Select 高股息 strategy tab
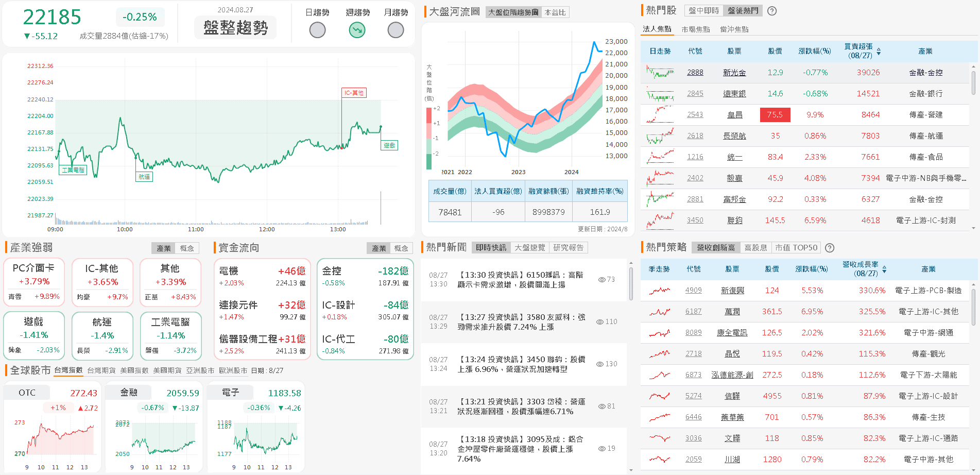 (x=756, y=248)
